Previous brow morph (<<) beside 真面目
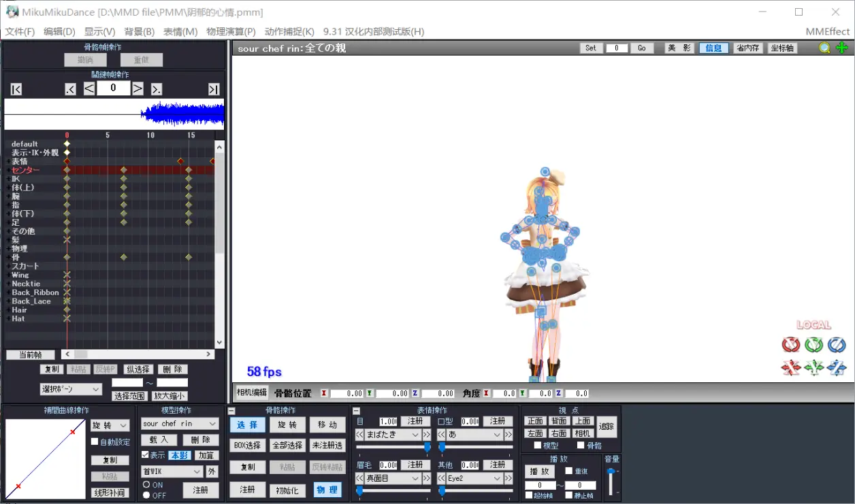 [x=359, y=478]
